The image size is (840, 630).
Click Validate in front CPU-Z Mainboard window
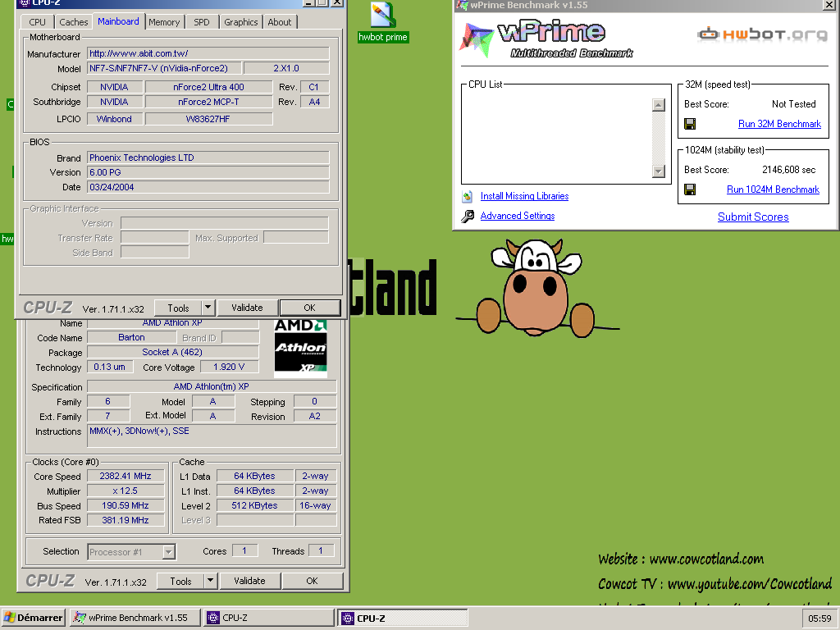pyautogui.click(x=247, y=308)
